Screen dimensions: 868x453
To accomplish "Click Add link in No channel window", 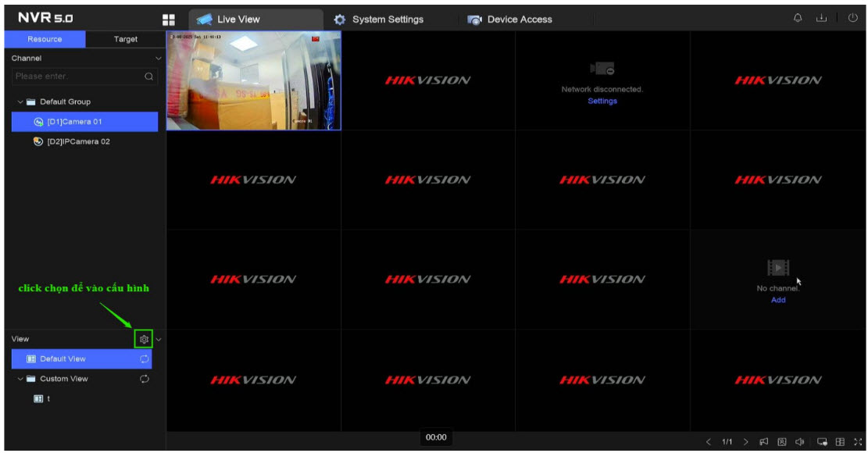I will point(778,300).
